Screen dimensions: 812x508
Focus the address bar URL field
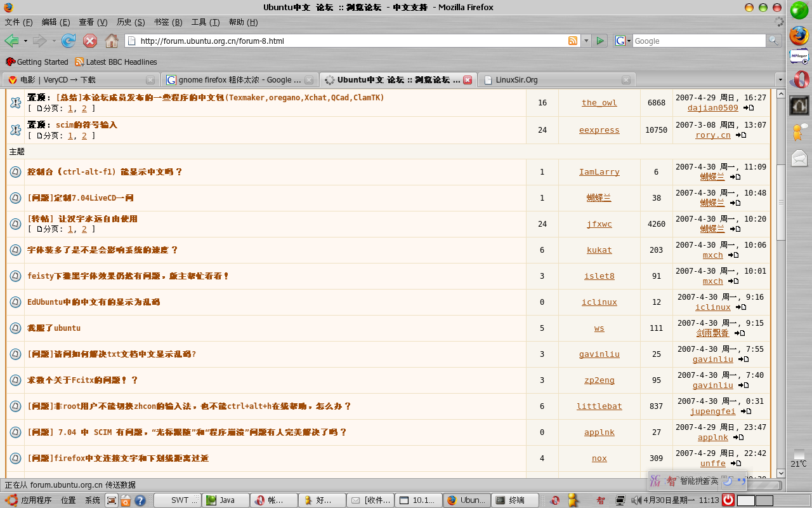(352, 41)
